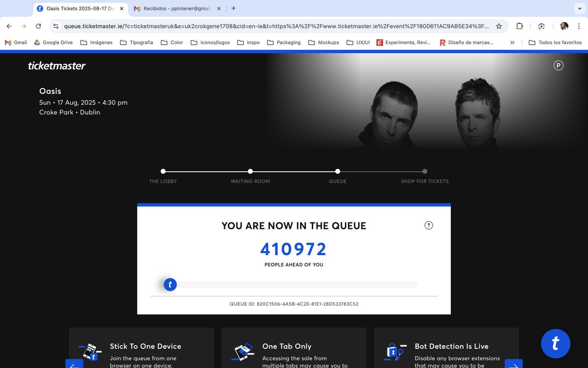This screenshot has width=588, height=368.
Task: Open the UX/UI bookmark folder
Action: [x=358, y=42]
